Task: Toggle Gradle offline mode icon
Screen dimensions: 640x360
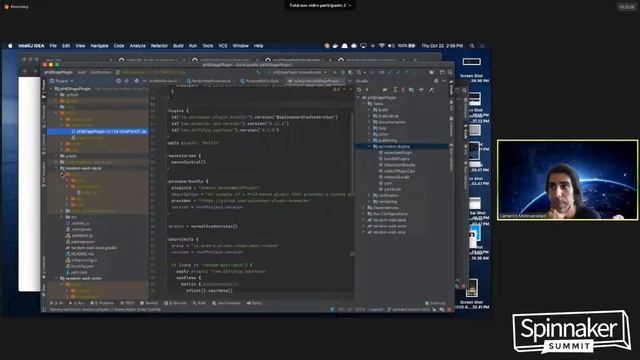Action: (421, 89)
